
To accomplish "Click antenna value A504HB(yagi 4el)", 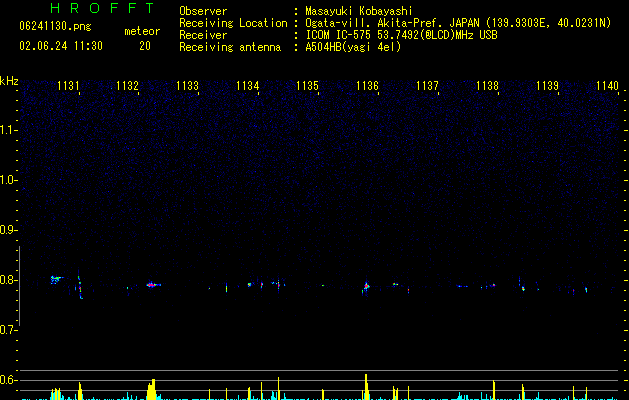I will click(x=353, y=47).
